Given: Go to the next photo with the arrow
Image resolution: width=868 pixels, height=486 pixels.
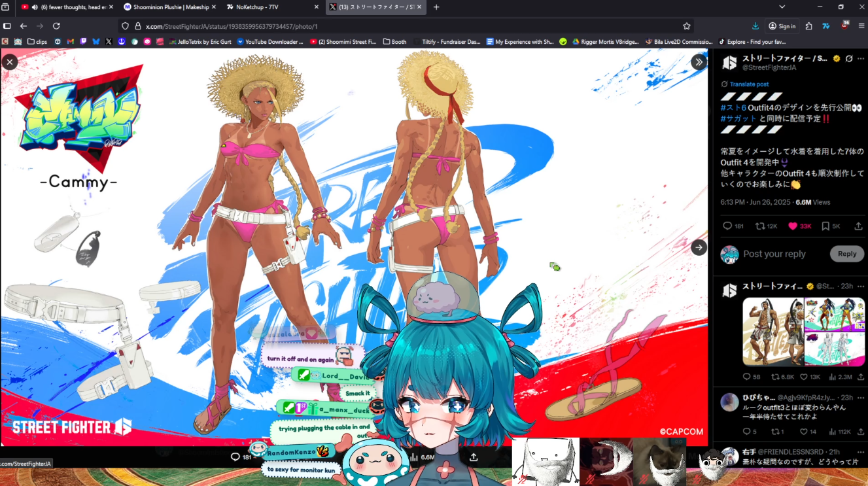Looking at the screenshot, I should pyautogui.click(x=699, y=247).
